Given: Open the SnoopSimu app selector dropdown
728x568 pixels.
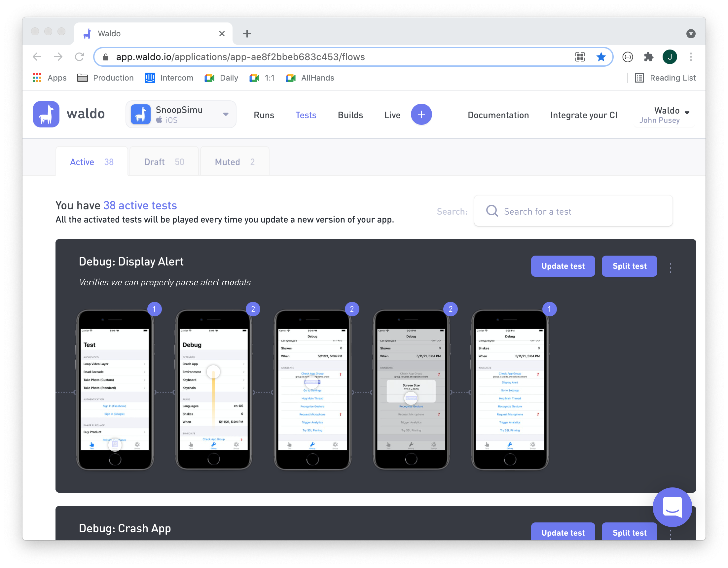Looking at the screenshot, I should tap(181, 114).
